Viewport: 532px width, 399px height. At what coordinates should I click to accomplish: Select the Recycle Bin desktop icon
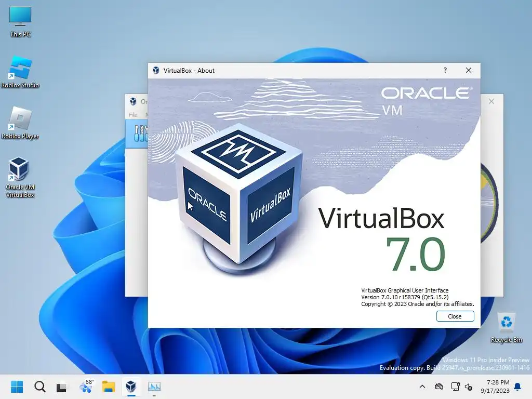[x=506, y=328]
